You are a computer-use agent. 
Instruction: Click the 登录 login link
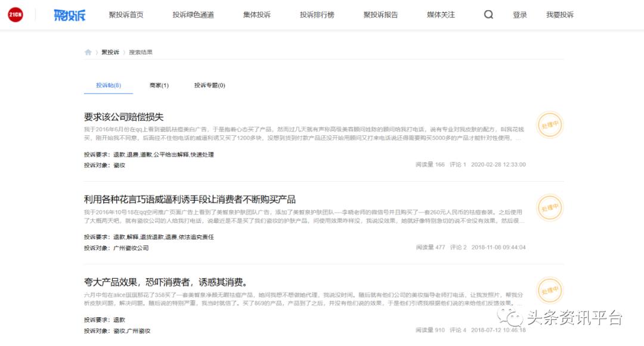point(519,13)
